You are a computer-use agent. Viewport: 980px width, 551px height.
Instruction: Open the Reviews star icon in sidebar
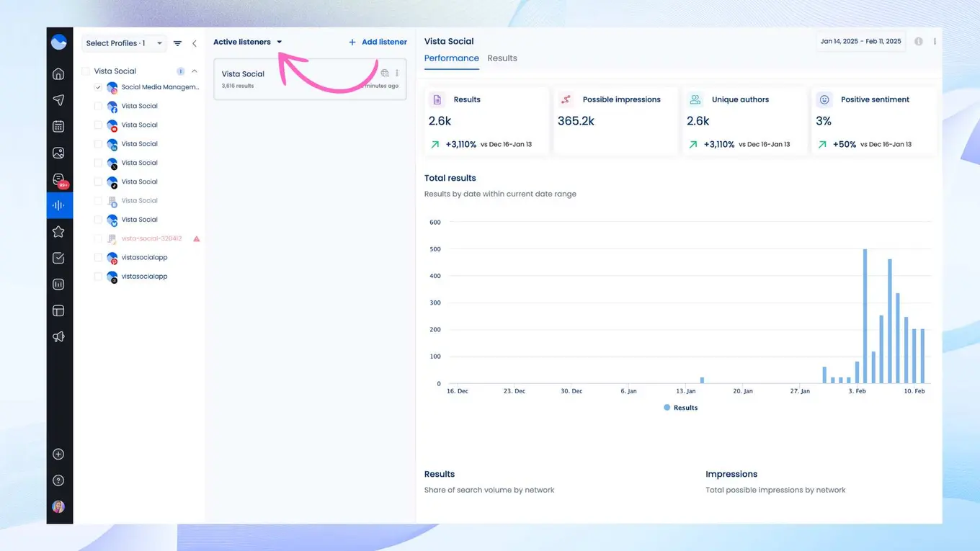[x=58, y=232]
